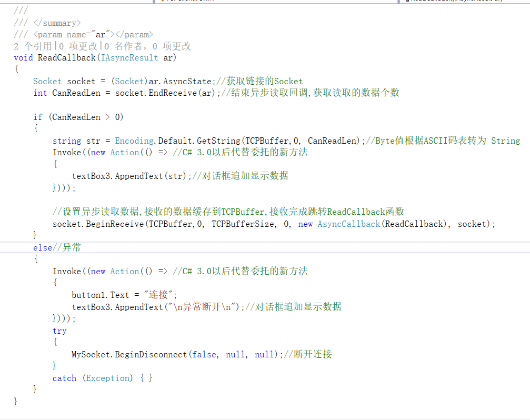Click the comment "//对话框追加显示数据" after AppendText(str)

241,176
